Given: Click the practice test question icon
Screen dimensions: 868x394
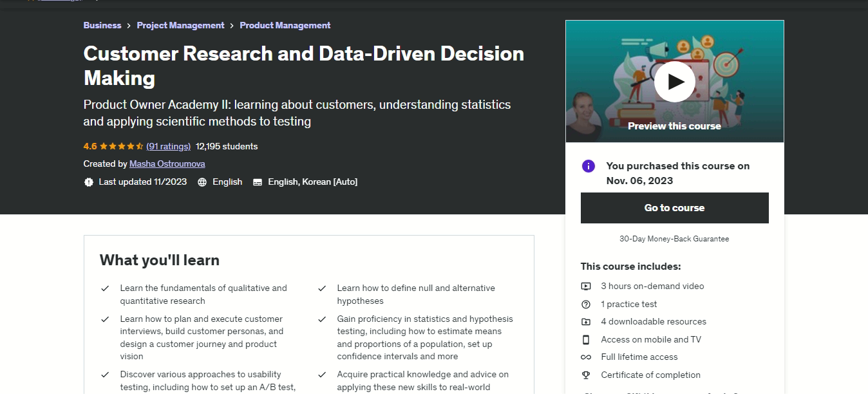Looking at the screenshot, I should (586, 305).
